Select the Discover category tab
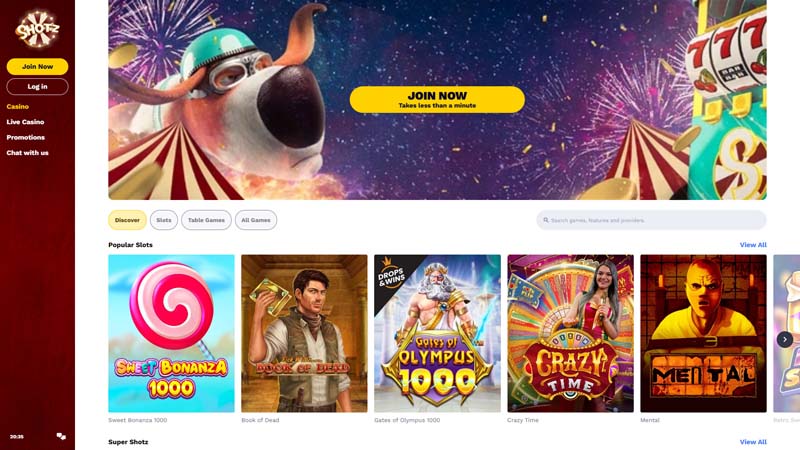This screenshot has width=800, height=450. [x=127, y=220]
